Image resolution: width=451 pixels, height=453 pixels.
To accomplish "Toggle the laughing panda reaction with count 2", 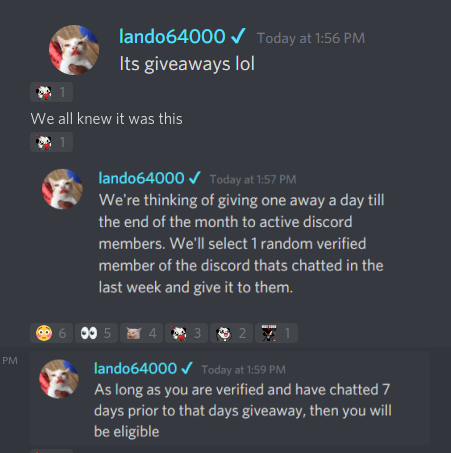I will (231, 333).
